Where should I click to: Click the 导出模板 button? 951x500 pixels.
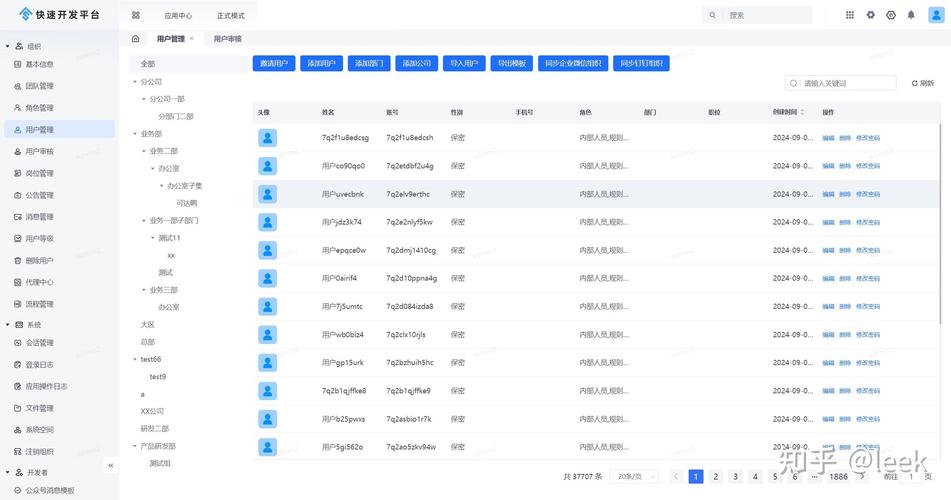(512, 63)
